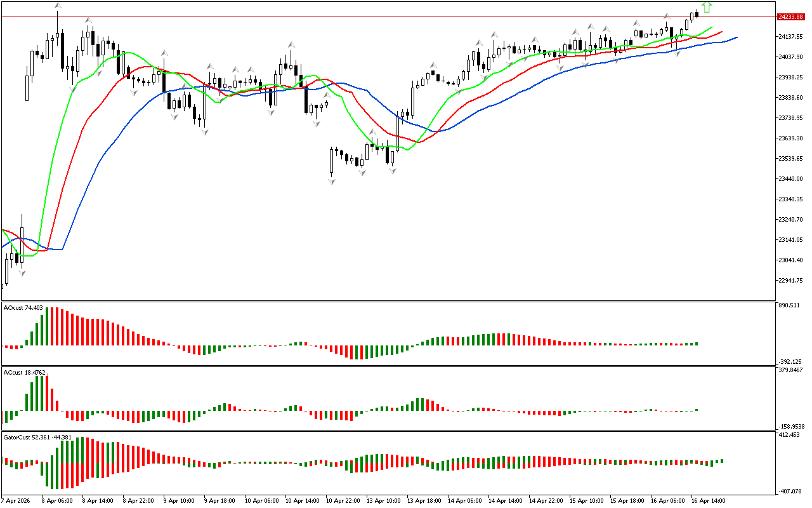812x508 pixels.
Task: Click the 22941.75 price scale label
Action: click(790, 281)
